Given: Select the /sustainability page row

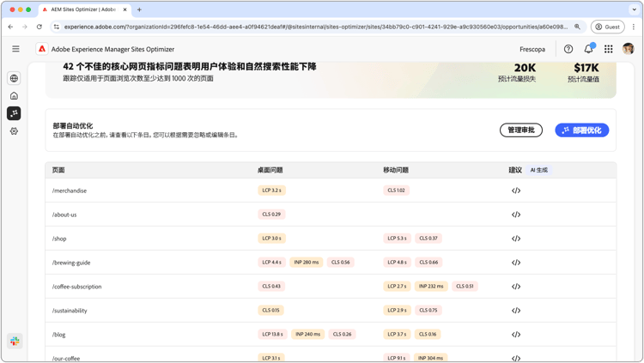Looking at the screenshot, I should (x=331, y=311).
